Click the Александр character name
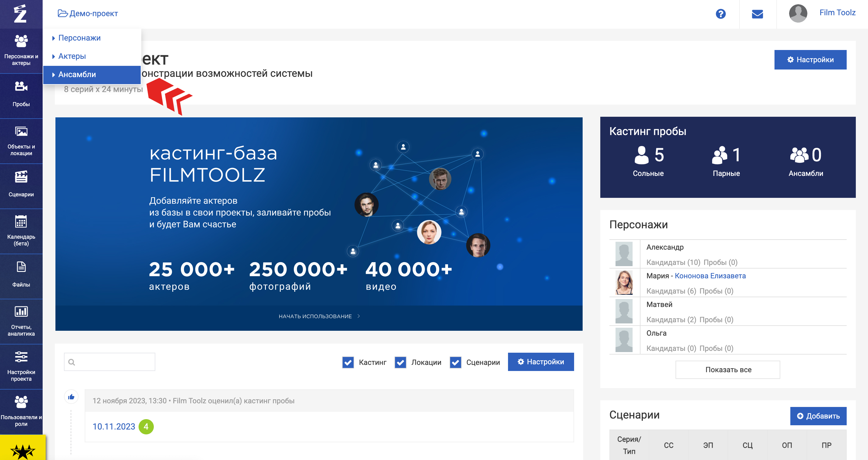 pos(665,247)
